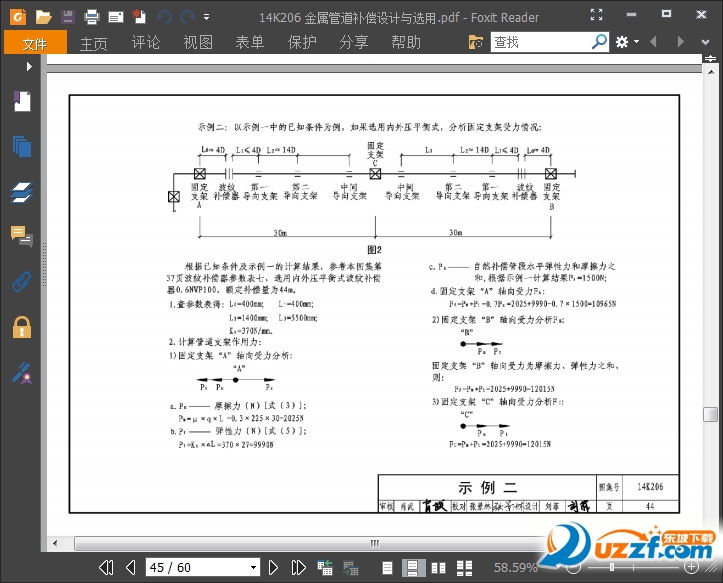Switch to the 视图 tab
Image resolution: width=723 pixels, height=583 pixels.
(197, 42)
